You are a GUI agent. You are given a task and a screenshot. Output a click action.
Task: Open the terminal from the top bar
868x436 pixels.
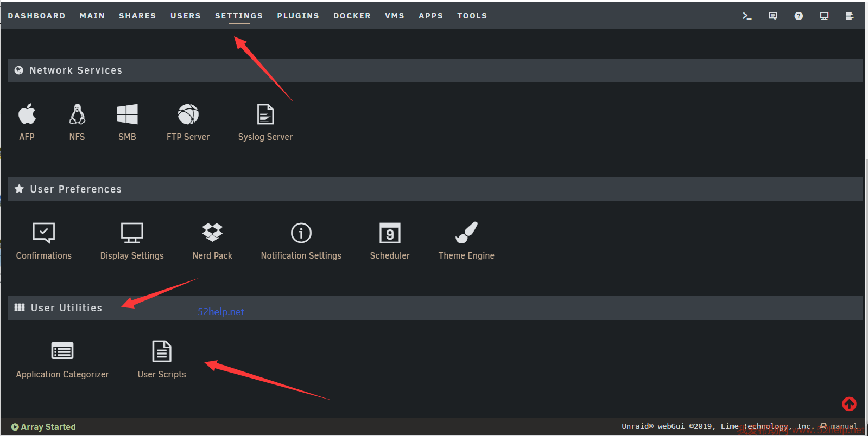pos(747,16)
